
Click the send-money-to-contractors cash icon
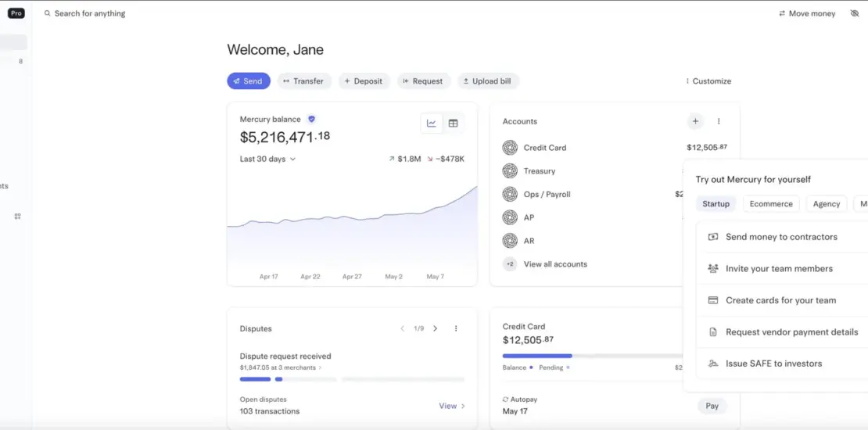[x=713, y=237]
